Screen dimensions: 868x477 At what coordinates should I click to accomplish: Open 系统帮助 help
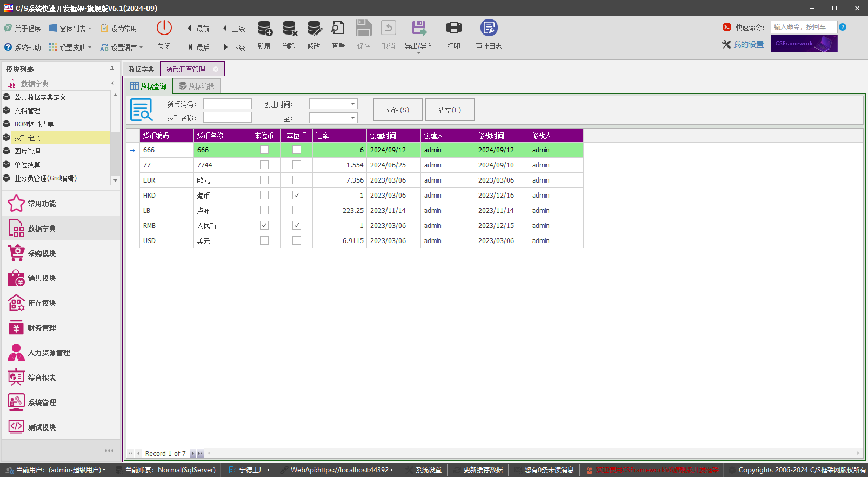(22, 48)
